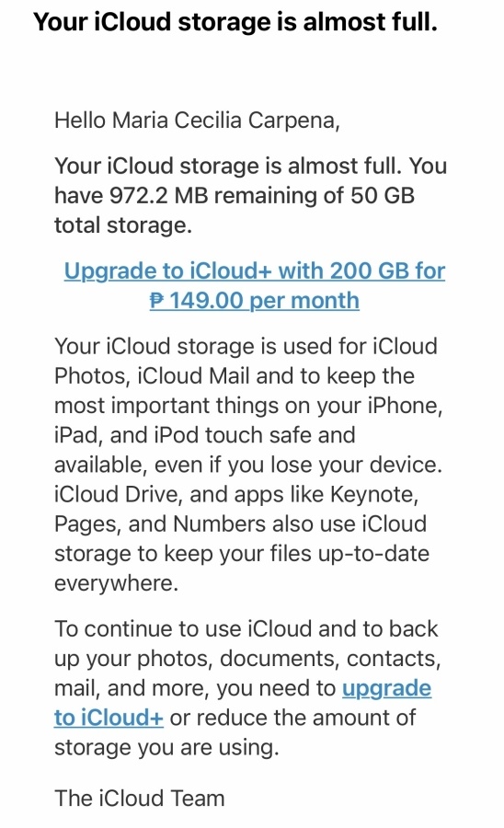
Task: Tap the "total storage." line
Action: (123, 225)
